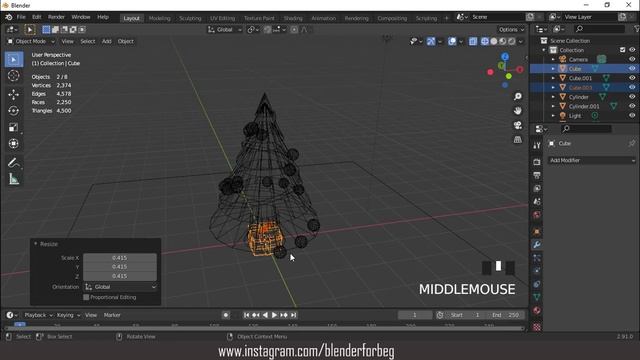640x360 pixels.
Task: Open the Material properties tab icon
Action: [537, 310]
